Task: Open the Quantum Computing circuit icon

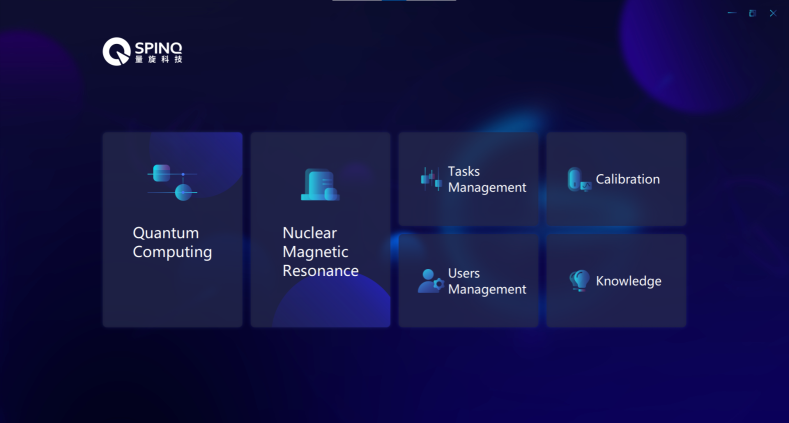Action: click(172, 182)
